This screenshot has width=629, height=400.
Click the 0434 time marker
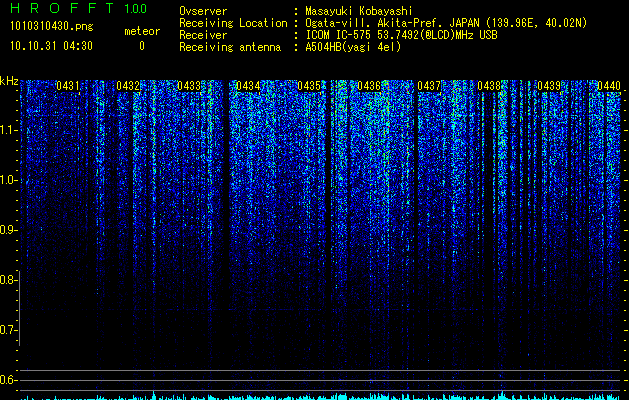pyautogui.click(x=248, y=86)
